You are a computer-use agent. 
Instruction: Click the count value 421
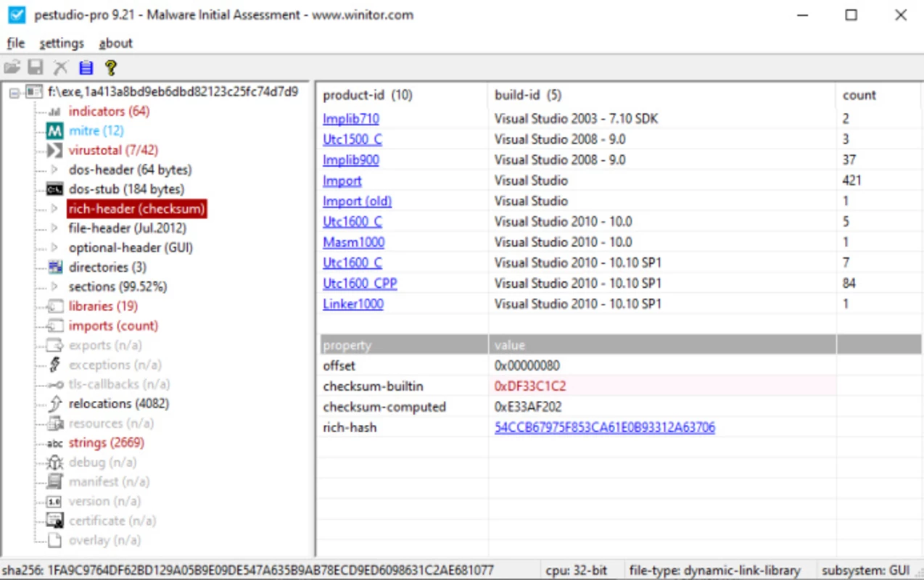(x=851, y=181)
